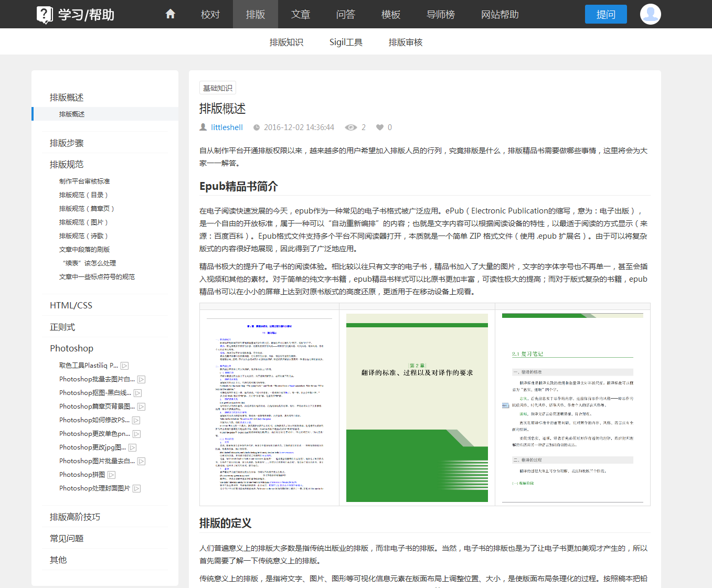Open 排版规范（图片） in the sidebar
This screenshot has width=712, height=588.
pos(84,222)
